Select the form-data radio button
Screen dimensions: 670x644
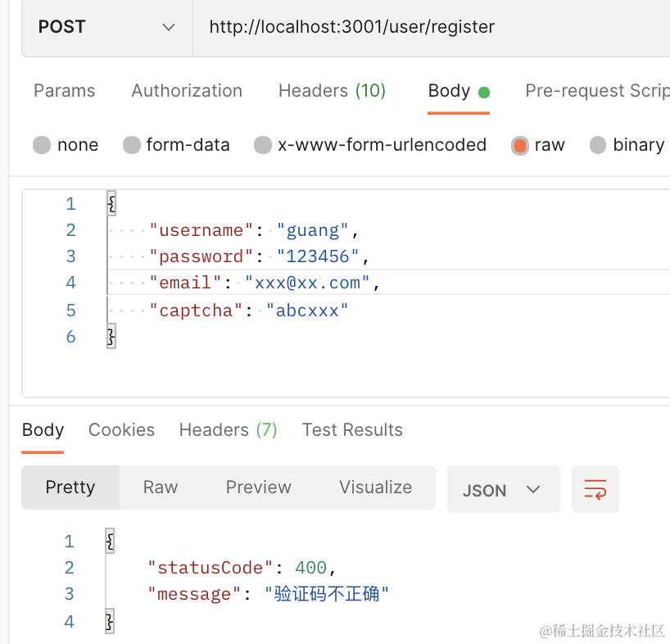tap(132, 146)
